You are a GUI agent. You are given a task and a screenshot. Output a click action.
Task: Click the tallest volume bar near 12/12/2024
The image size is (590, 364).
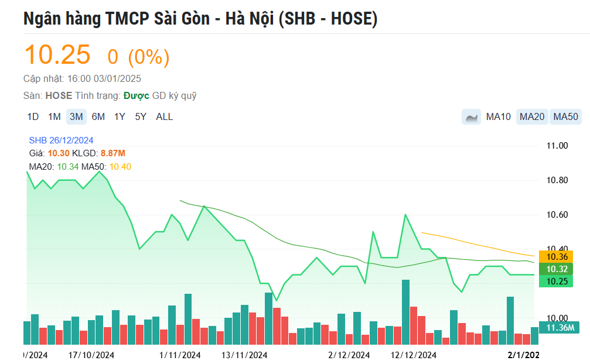click(405, 312)
